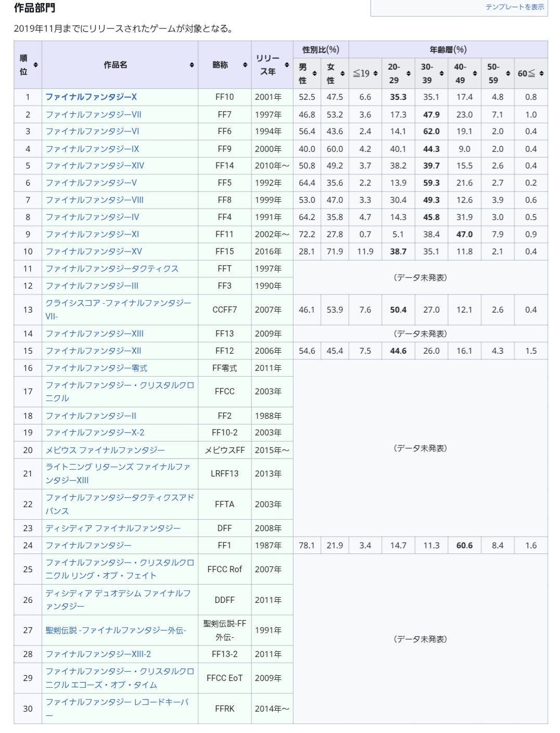Open ファイナルファンタジーIX link
Screen dimensions: 560x733
click(92, 149)
